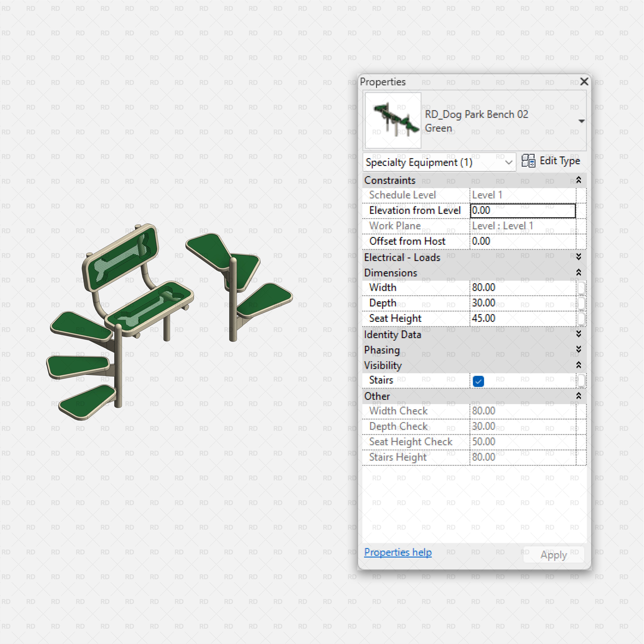
Task: Click the associate parameter button for Seat Height
Action: coord(581,319)
